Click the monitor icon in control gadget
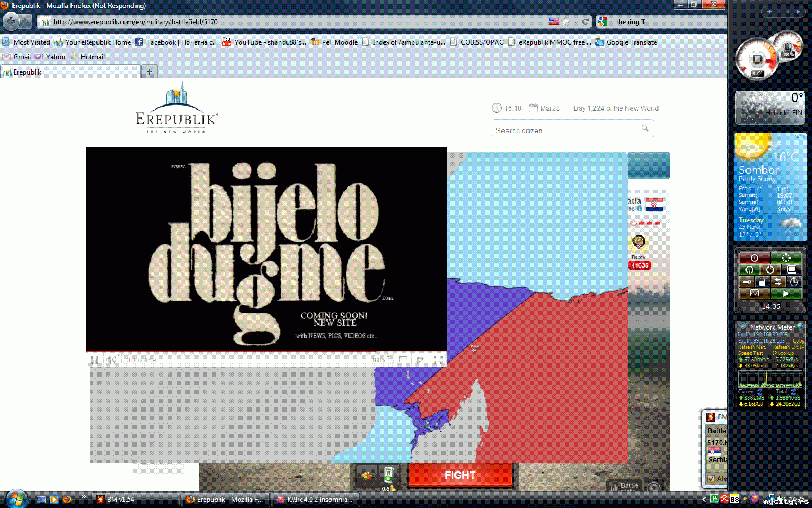Viewport: 812px width, 508px height. (x=792, y=270)
